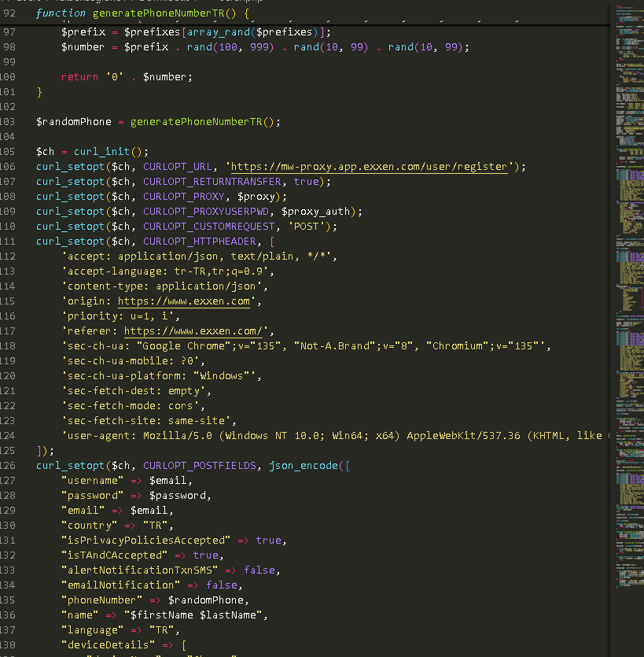This screenshot has width=644, height=657.
Task: Click the 'sec-fetch-site: same-site' header string
Action: pyautogui.click(x=146, y=421)
